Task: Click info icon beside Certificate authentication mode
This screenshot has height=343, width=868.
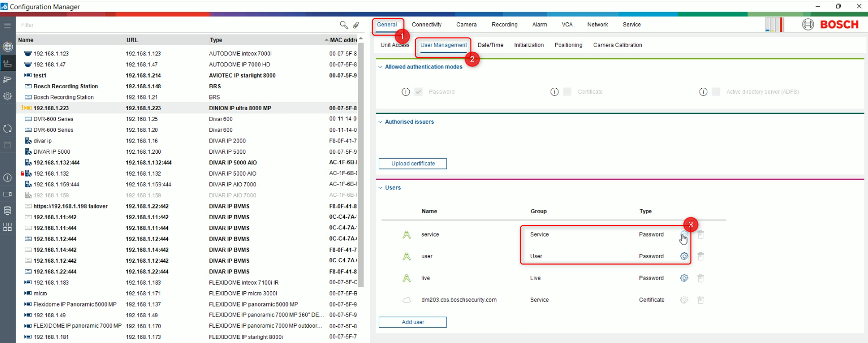Action: tap(554, 92)
